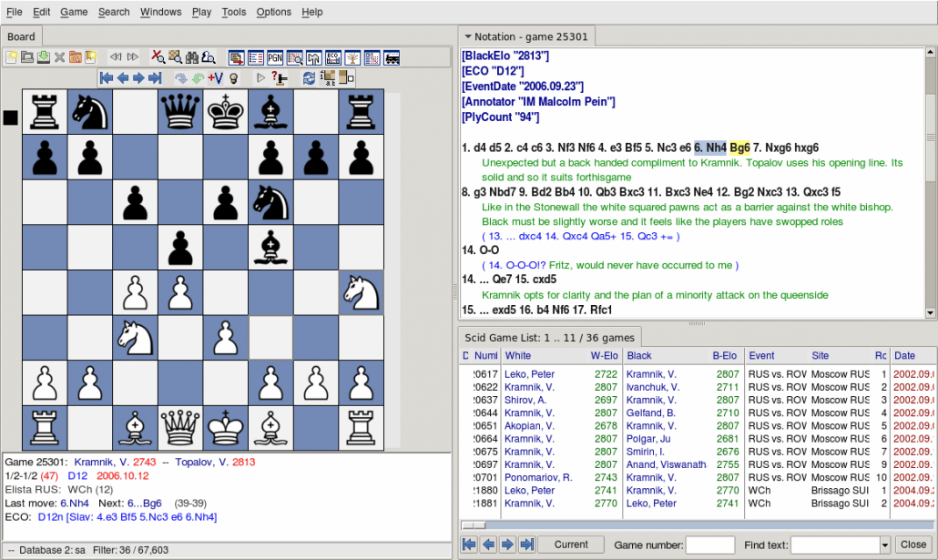Select the bookmark folder icon
The image size is (938, 560).
point(76,56)
